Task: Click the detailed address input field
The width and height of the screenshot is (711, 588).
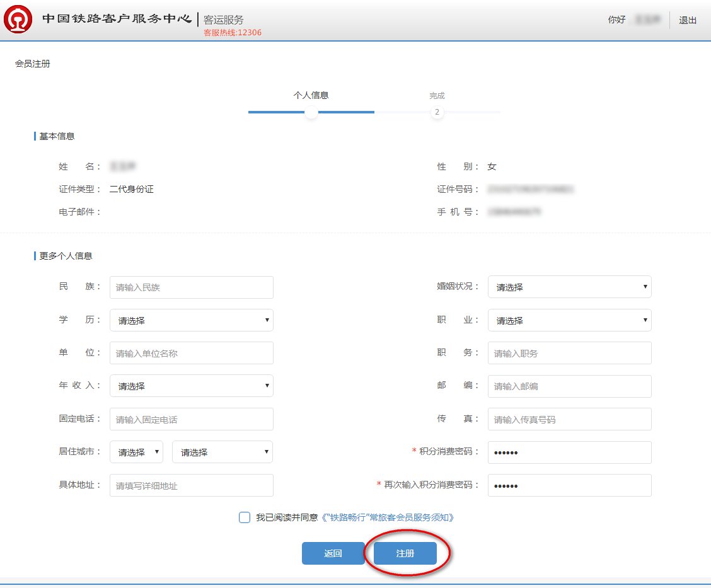Action: coord(191,485)
